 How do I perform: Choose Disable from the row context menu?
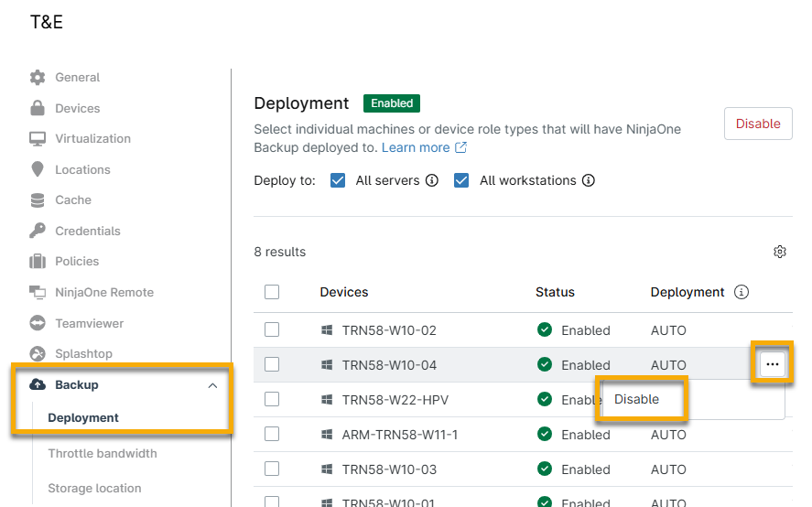pyautogui.click(x=636, y=399)
